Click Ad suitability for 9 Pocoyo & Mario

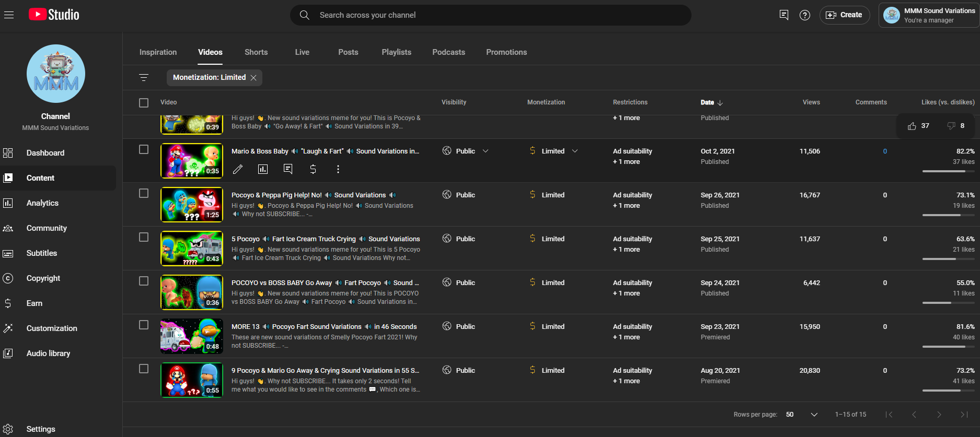pyautogui.click(x=632, y=371)
